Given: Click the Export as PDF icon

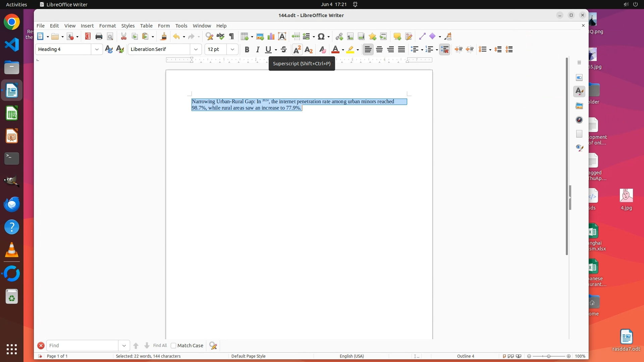Looking at the screenshot, I should [x=88, y=37].
